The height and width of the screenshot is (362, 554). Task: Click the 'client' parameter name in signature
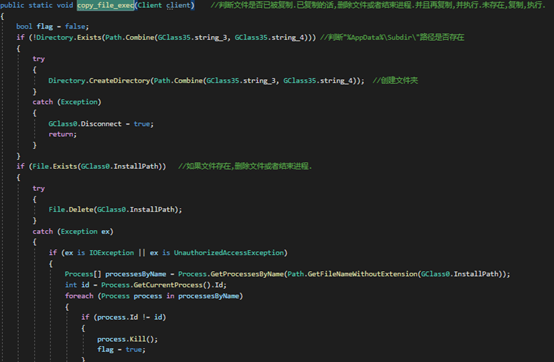tap(178, 5)
